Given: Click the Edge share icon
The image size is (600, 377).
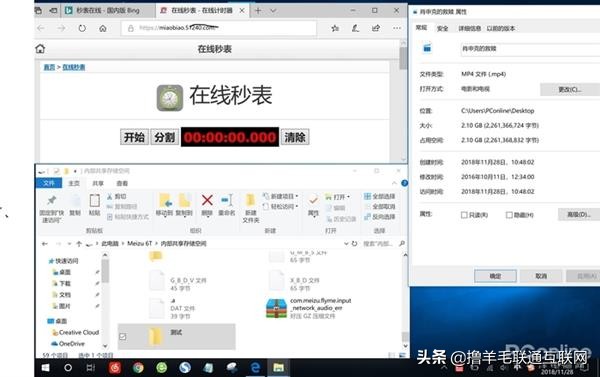Looking at the screenshot, I should pos(376,28).
